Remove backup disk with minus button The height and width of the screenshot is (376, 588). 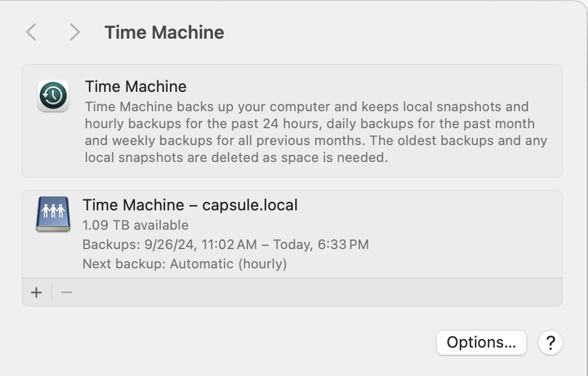click(67, 293)
